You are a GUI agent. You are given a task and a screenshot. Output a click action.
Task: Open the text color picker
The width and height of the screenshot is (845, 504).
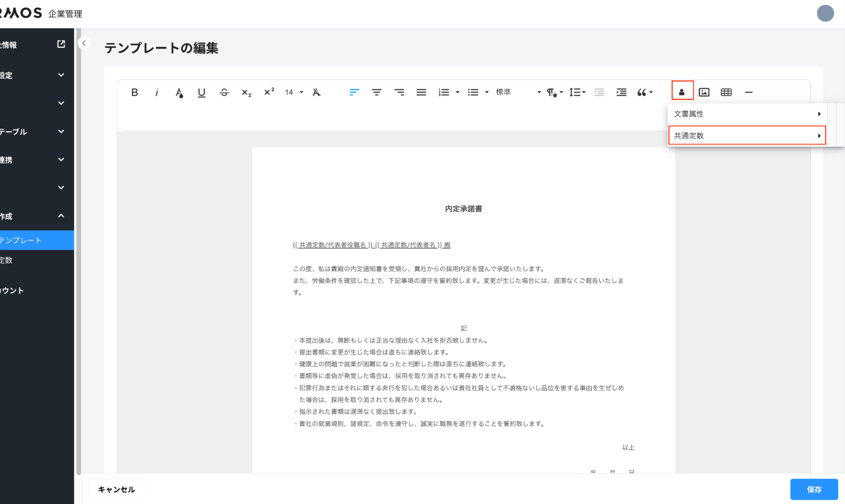coord(179,93)
